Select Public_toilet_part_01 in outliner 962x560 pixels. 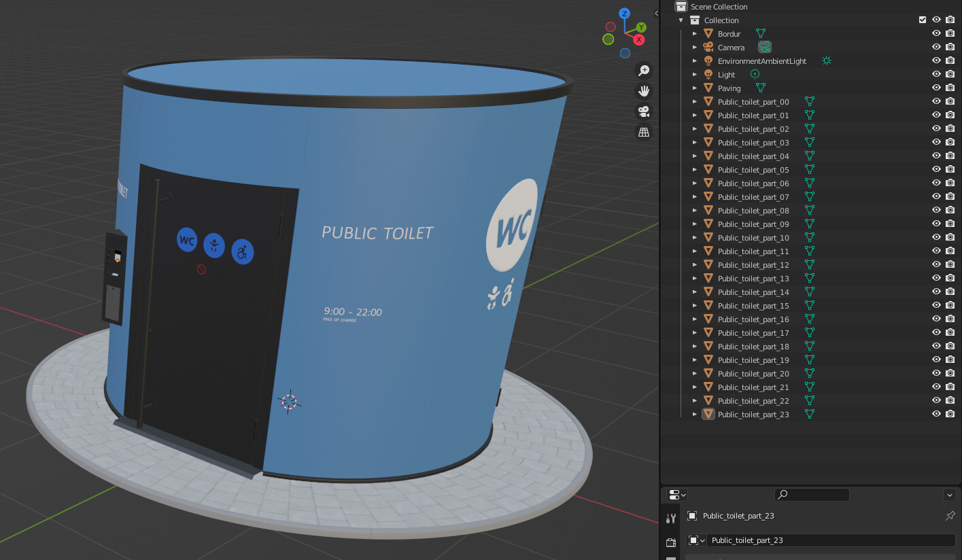(753, 116)
